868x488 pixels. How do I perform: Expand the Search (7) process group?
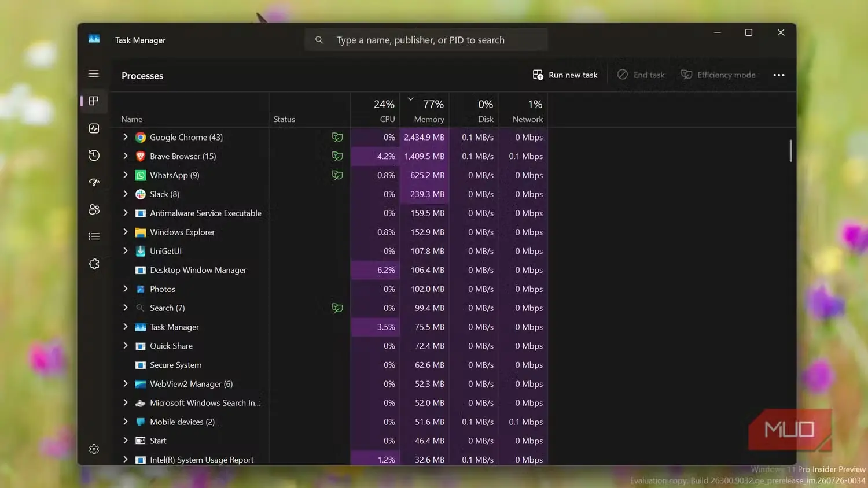point(125,308)
